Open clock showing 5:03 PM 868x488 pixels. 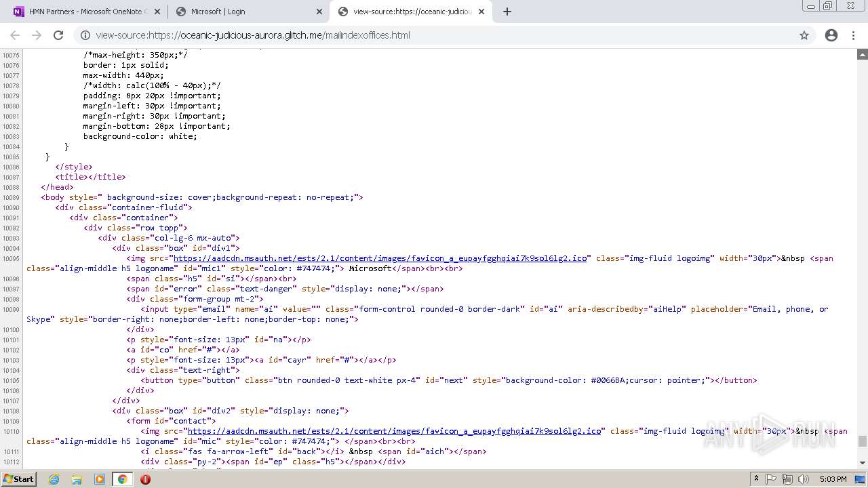(x=833, y=479)
